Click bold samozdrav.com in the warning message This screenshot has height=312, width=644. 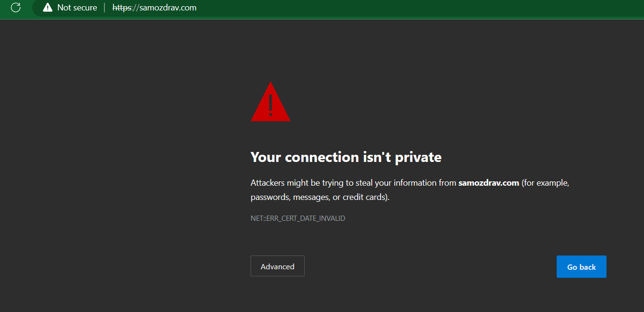[x=488, y=183]
